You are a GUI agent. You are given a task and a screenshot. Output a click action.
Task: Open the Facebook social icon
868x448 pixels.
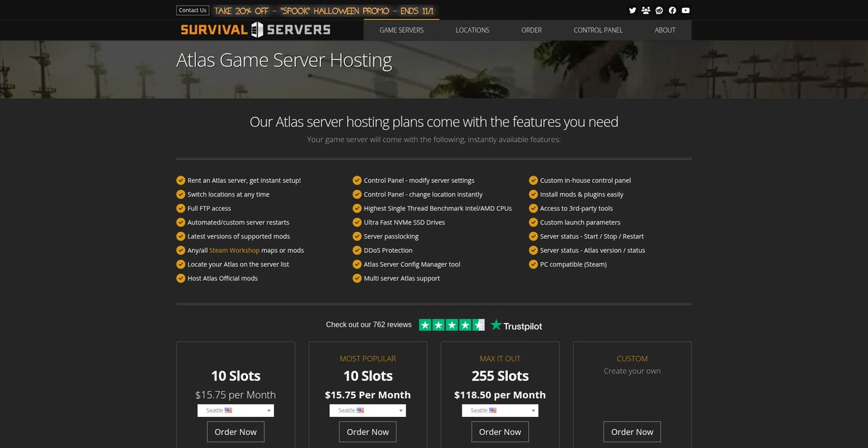(672, 10)
